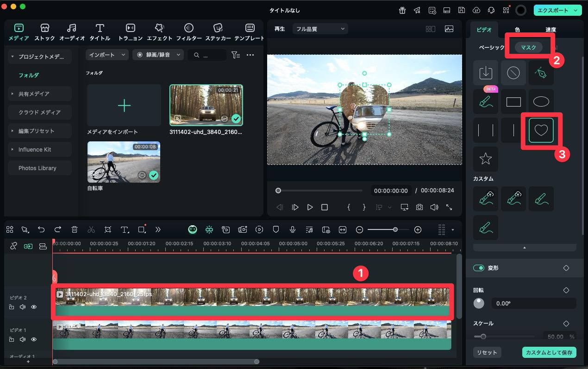
Task: Click the カスタムとして保存 button
Action: [549, 352]
